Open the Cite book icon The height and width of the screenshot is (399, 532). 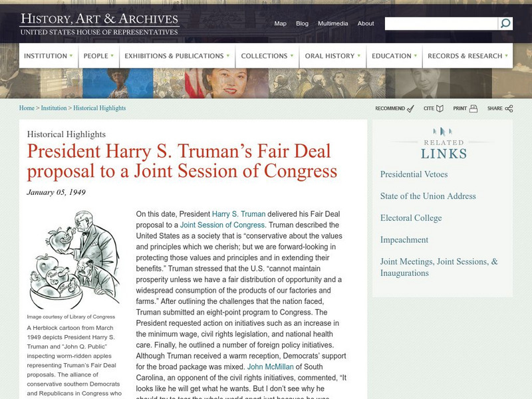point(440,108)
